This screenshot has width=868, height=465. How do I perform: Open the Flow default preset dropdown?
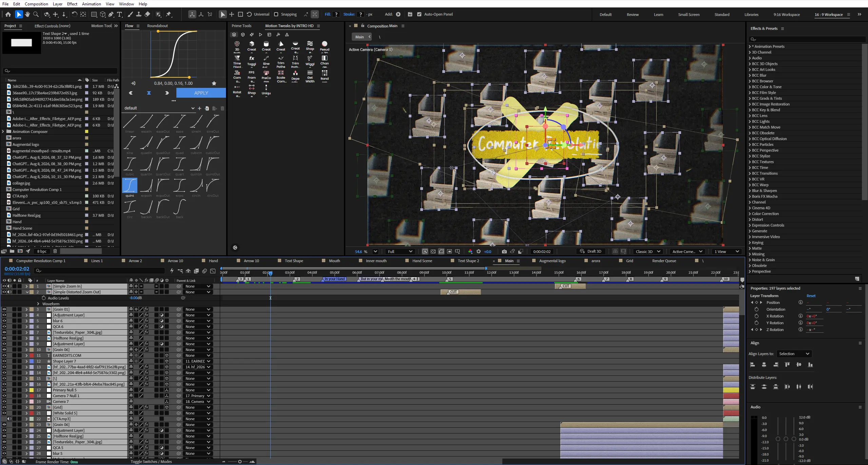pyautogui.click(x=159, y=108)
